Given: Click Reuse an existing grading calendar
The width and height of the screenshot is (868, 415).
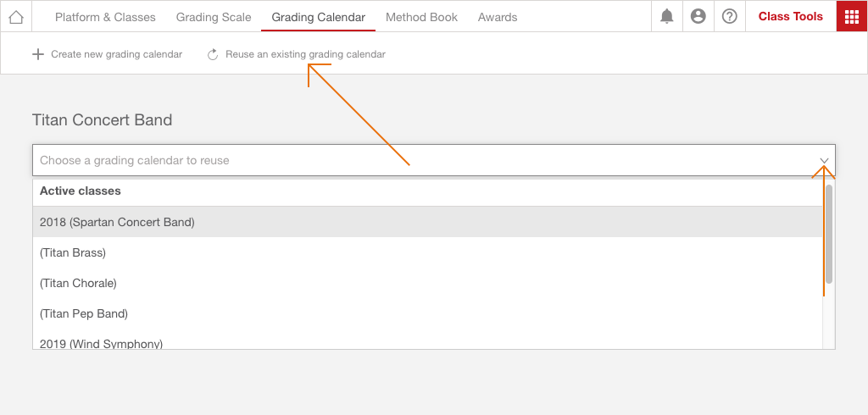Looking at the screenshot, I should (305, 54).
